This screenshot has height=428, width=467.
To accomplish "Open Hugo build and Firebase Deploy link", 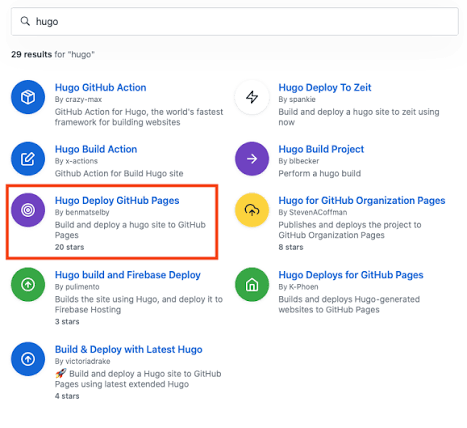I will 128,275.
